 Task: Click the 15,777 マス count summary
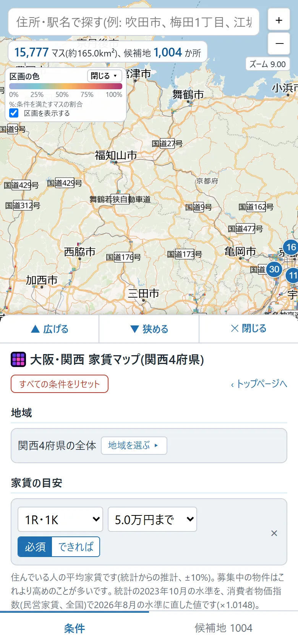(x=107, y=52)
